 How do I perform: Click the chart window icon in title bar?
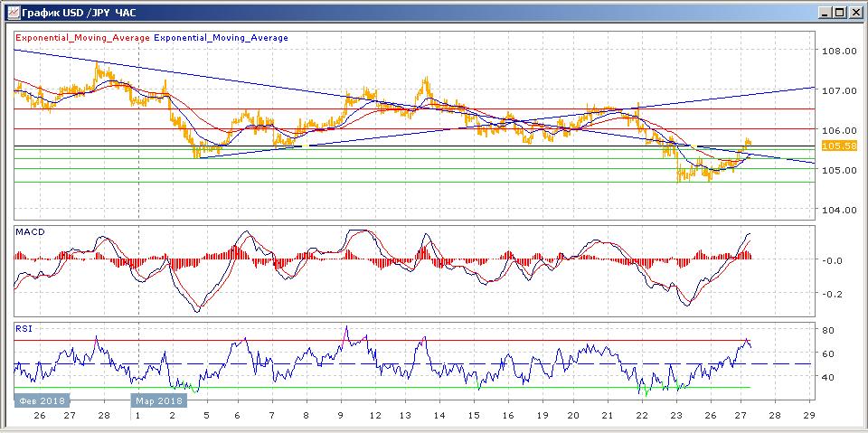[10, 12]
